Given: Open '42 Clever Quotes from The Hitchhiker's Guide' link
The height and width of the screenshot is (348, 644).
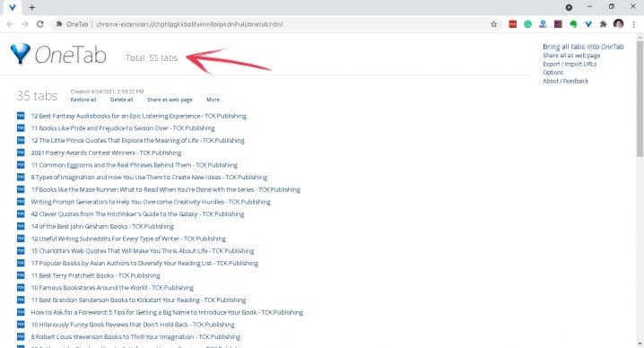Looking at the screenshot, I should point(137,214).
